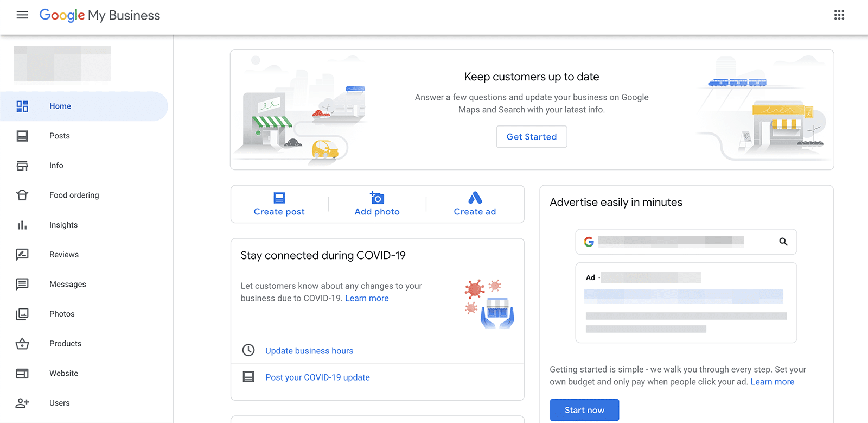
Task: Click the sample Ad result card
Action: (x=686, y=302)
